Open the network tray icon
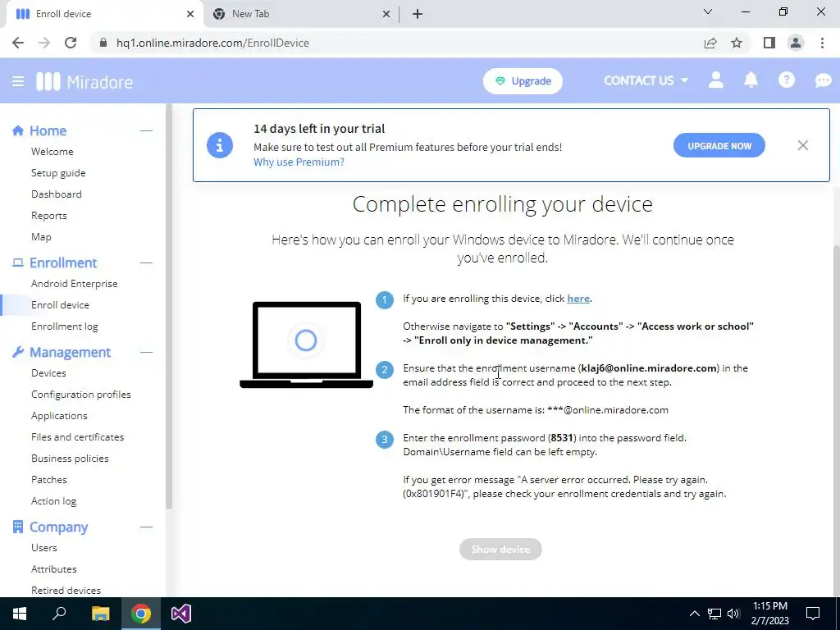840x630 pixels. (x=714, y=614)
